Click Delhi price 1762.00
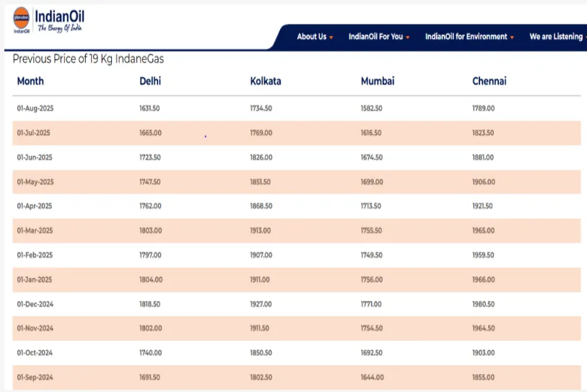Viewport: 587px width, 392px height. click(150, 206)
